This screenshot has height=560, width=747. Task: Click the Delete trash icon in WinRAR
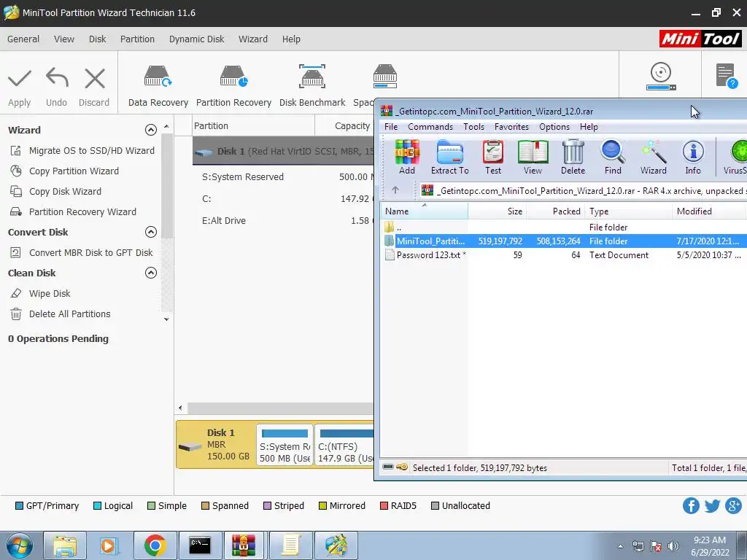(x=573, y=157)
